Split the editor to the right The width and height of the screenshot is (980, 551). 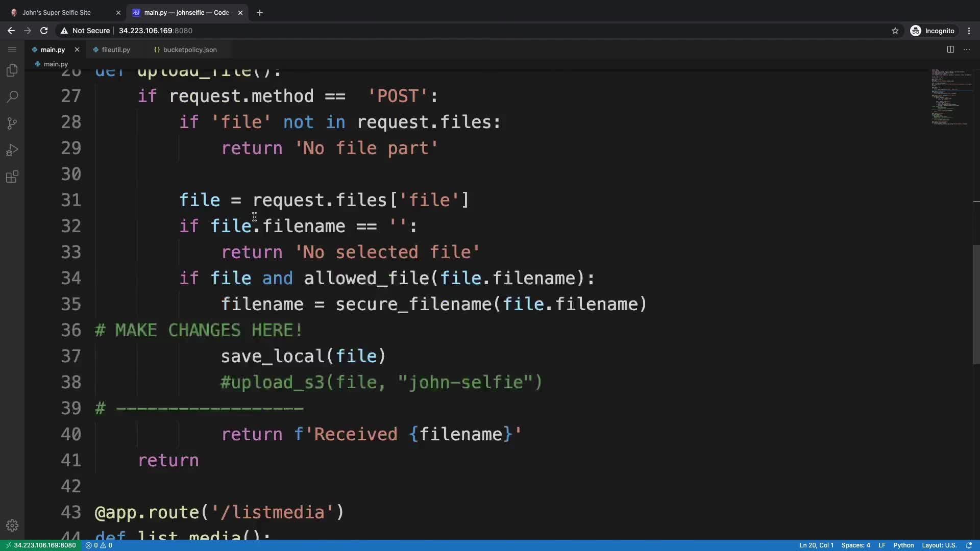point(950,49)
